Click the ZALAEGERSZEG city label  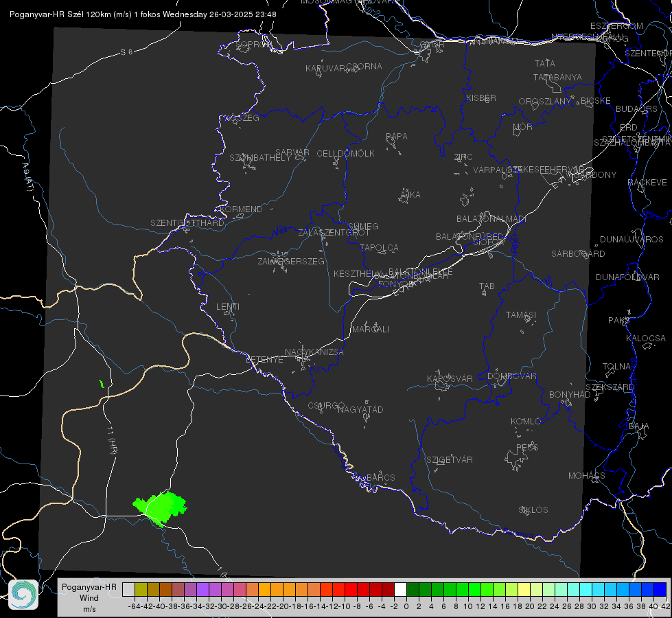pos(291,261)
